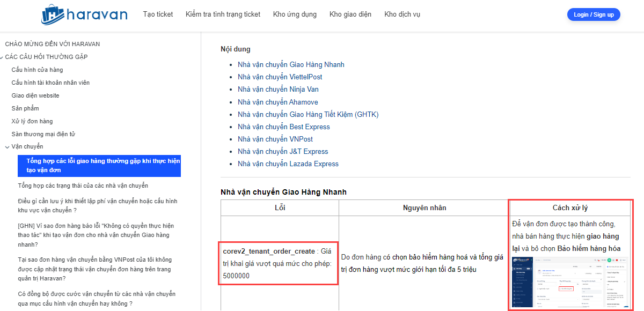This screenshot has height=311, width=644.
Task: Jump to Nhà vận chuyển Ninja Van
Action: [278, 90]
